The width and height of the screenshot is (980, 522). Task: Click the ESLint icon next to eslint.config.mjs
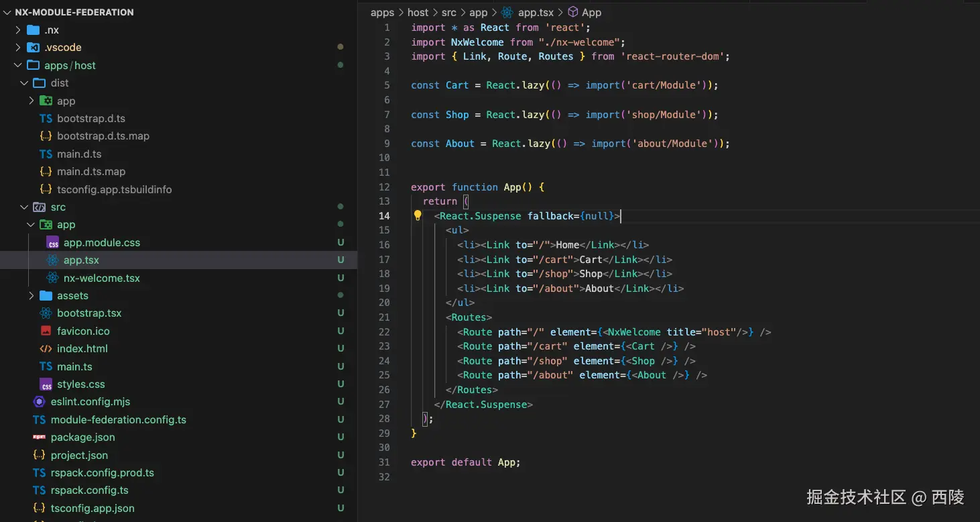click(40, 402)
